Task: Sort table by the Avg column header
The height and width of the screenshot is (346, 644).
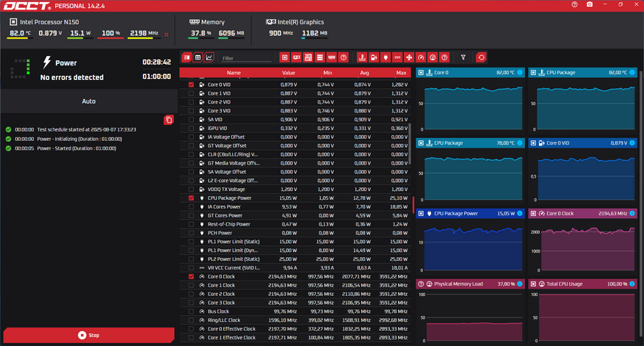Action: click(364, 73)
